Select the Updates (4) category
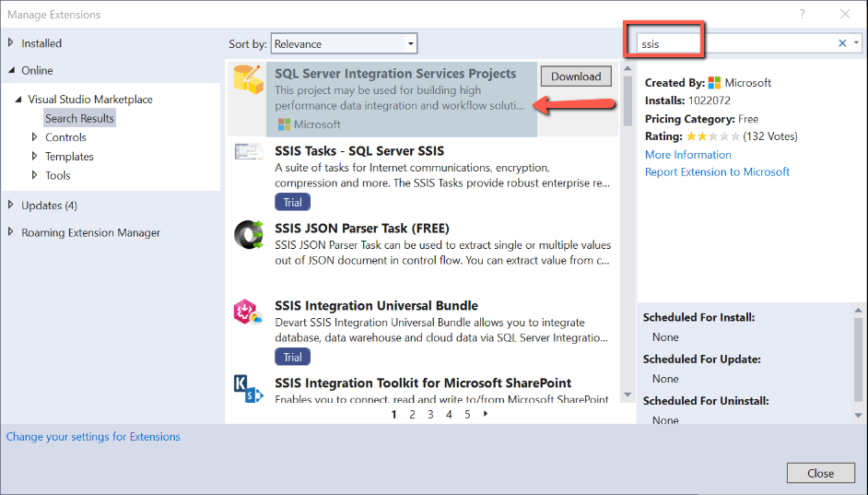 (x=49, y=205)
